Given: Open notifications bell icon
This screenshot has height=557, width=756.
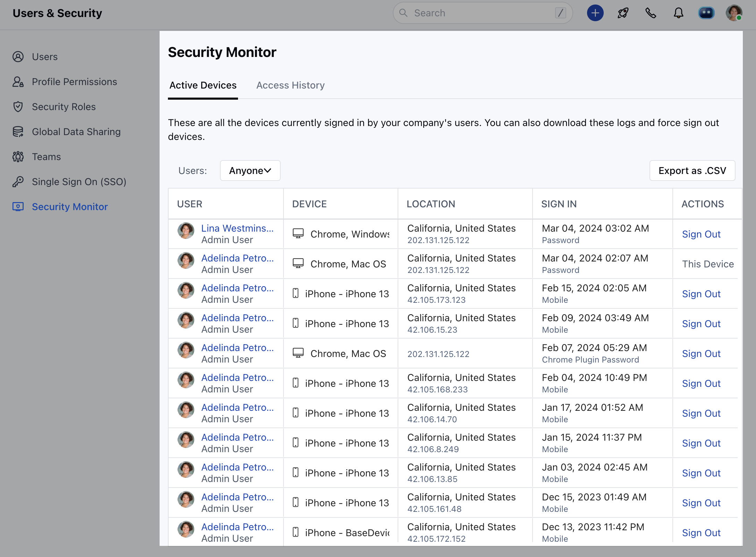Looking at the screenshot, I should [x=678, y=13].
